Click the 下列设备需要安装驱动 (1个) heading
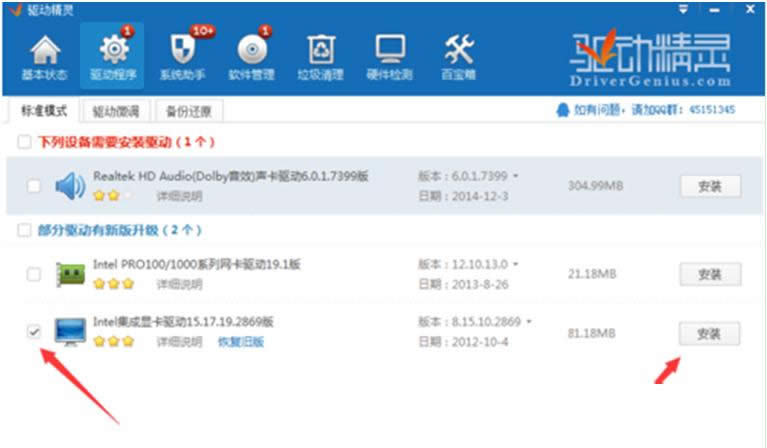The height and width of the screenshot is (448, 767). 126,142
